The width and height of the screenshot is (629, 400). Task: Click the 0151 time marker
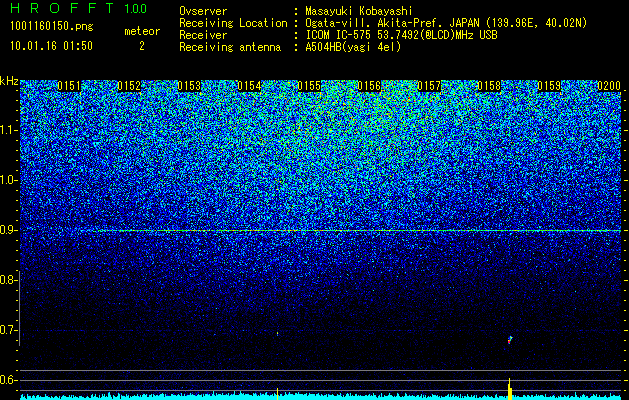click(69, 86)
